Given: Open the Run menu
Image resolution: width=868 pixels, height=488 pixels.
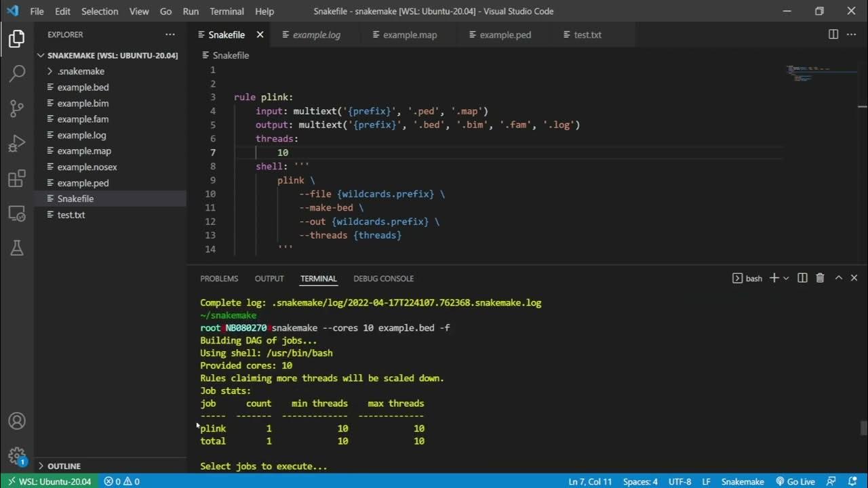Looking at the screenshot, I should click(191, 12).
